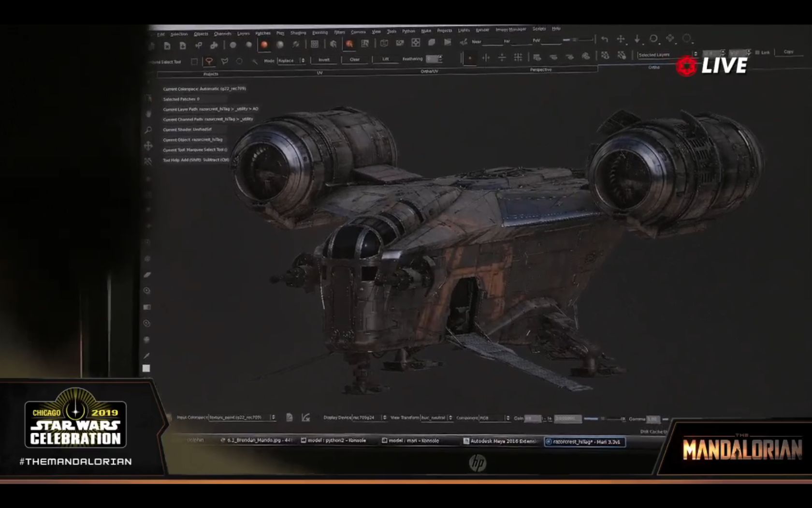Open the 6.1_Brendan_Mando.jpg taskbar window
Viewport: 812px width, 508px height.
(x=256, y=440)
